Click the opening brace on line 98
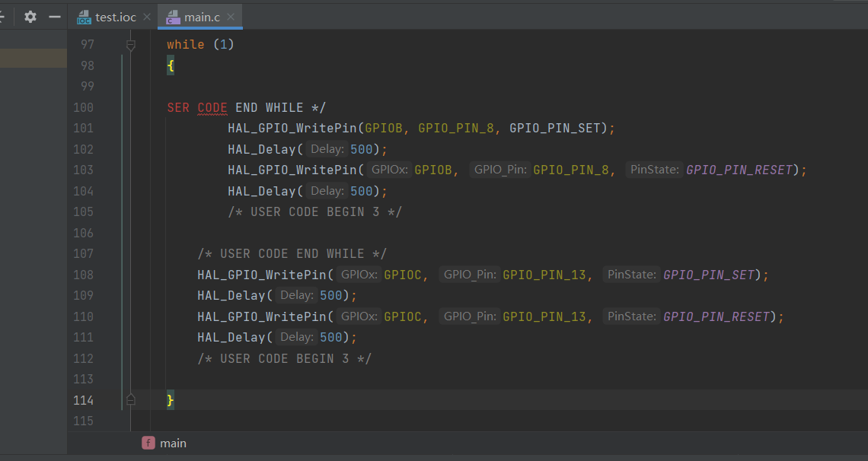Viewport: 868px width, 461px height. point(171,65)
